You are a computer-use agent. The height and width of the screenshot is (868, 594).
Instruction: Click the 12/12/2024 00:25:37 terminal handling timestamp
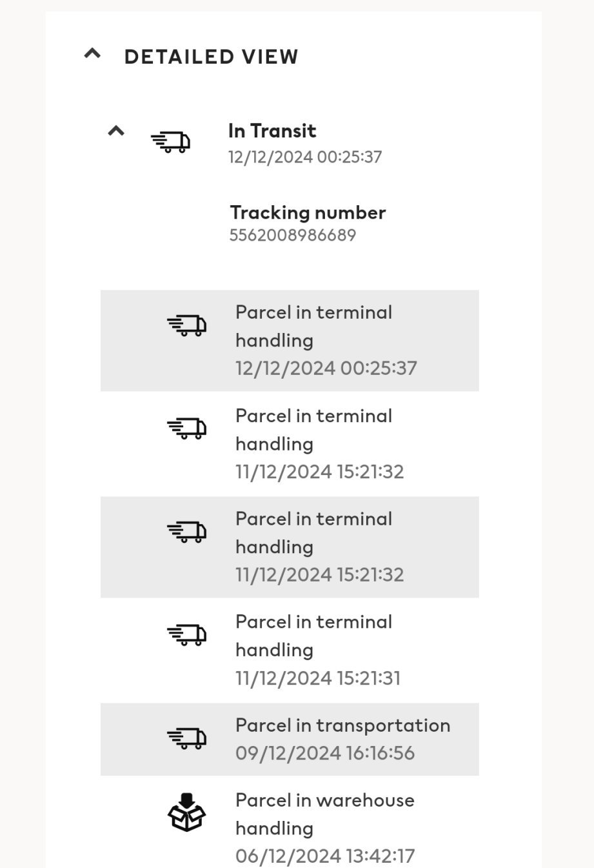point(326,368)
